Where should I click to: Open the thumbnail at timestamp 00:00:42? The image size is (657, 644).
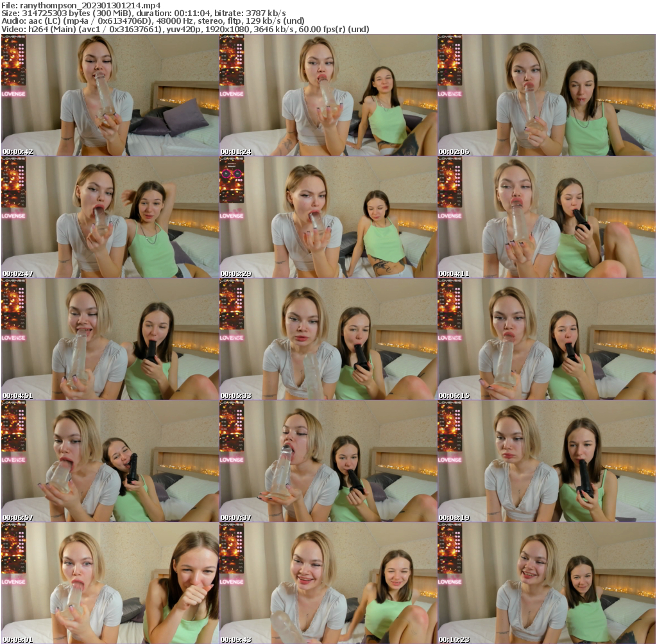pyautogui.click(x=109, y=96)
